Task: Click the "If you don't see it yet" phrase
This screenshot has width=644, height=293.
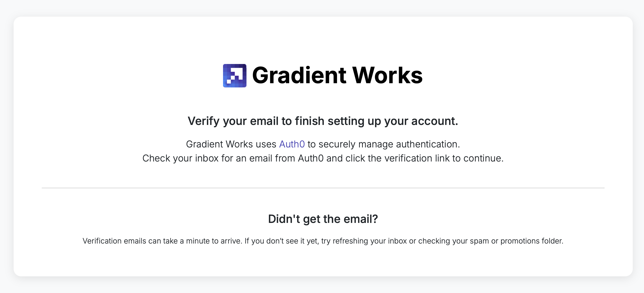Action: [281, 241]
